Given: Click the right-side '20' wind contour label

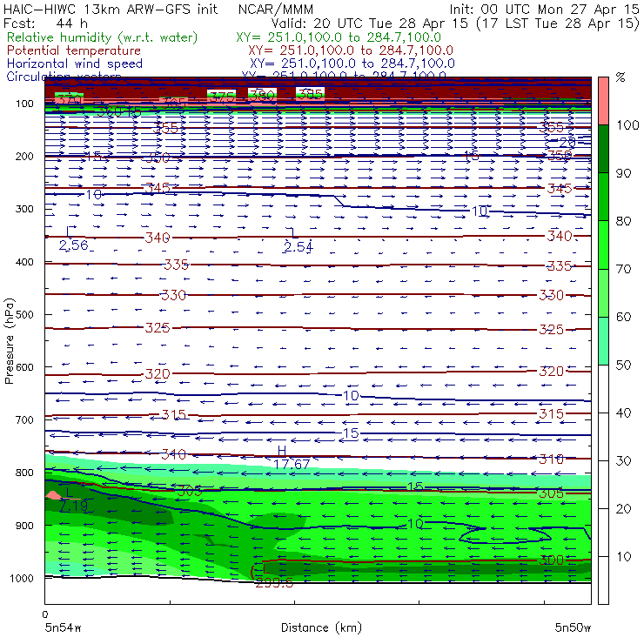Looking at the screenshot, I should tap(567, 143).
